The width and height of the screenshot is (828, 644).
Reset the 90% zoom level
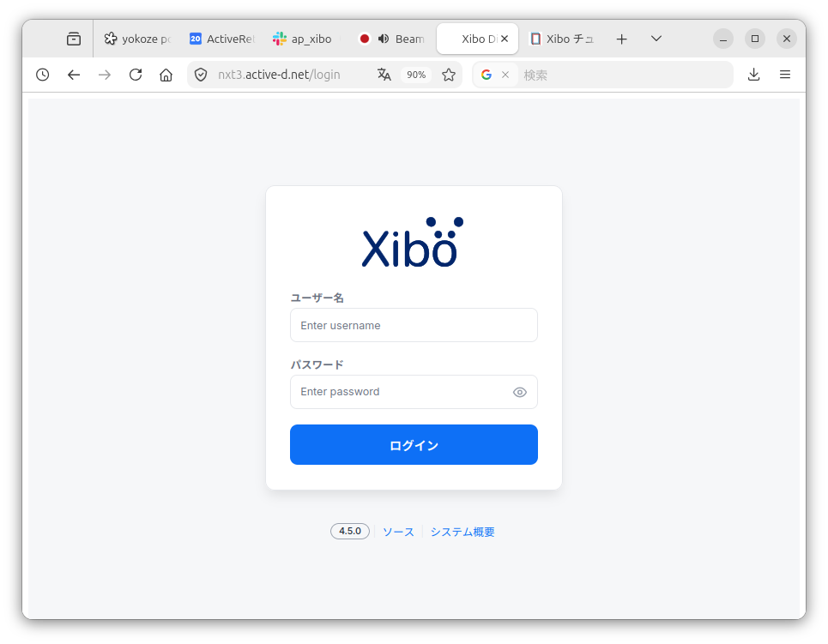pyautogui.click(x=416, y=75)
